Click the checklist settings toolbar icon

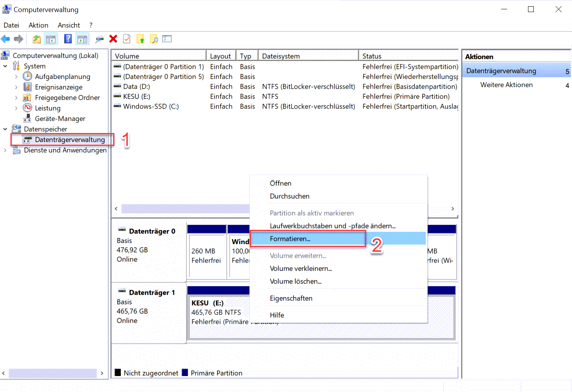tap(167, 39)
